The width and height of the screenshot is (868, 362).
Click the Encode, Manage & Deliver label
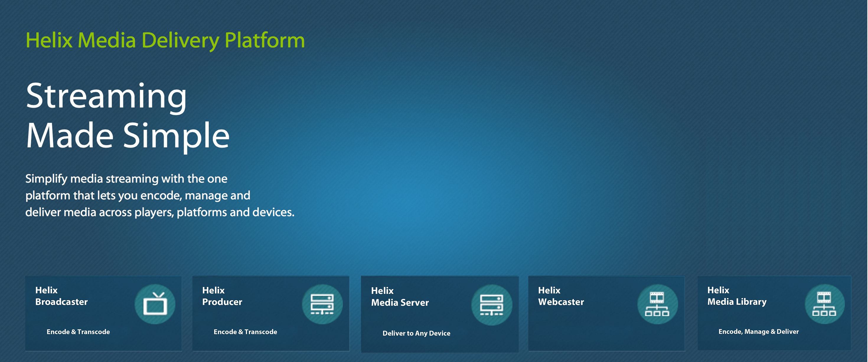click(758, 331)
